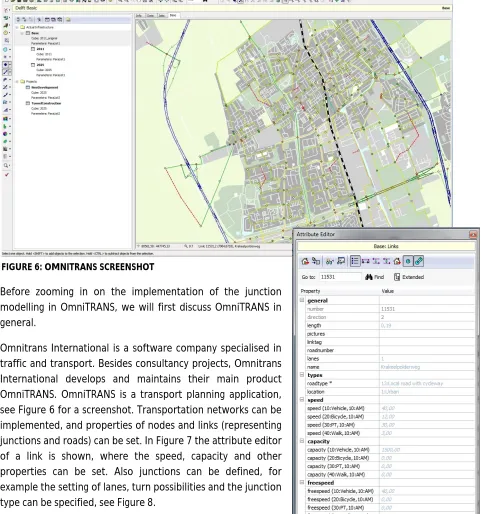Screen dimensions: 481x514
Task: Click the pictures property row
Action: pos(390,334)
